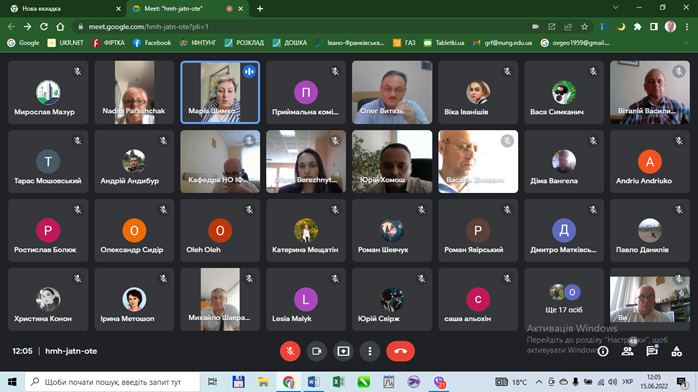This screenshot has width=698, height=392.
Task: Open the РОЗКЛАД bookmark
Action: pos(244,43)
